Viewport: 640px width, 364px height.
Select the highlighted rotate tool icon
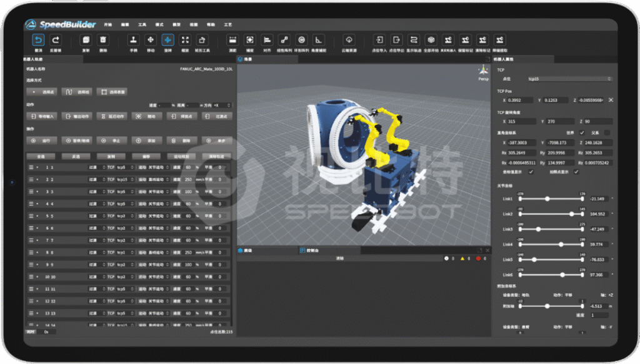coord(167,39)
